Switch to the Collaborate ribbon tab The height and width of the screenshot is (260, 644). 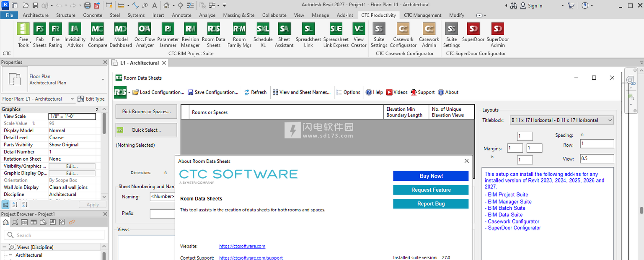274,15
